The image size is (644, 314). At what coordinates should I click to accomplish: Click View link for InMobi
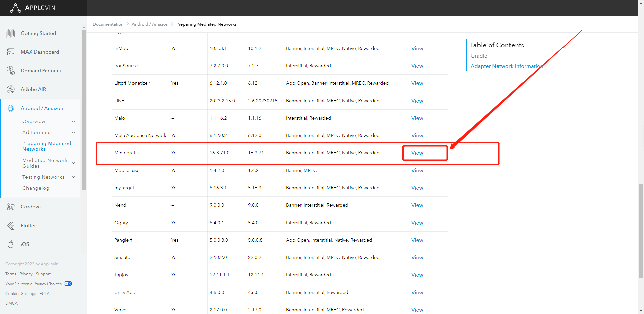pyautogui.click(x=417, y=48)
